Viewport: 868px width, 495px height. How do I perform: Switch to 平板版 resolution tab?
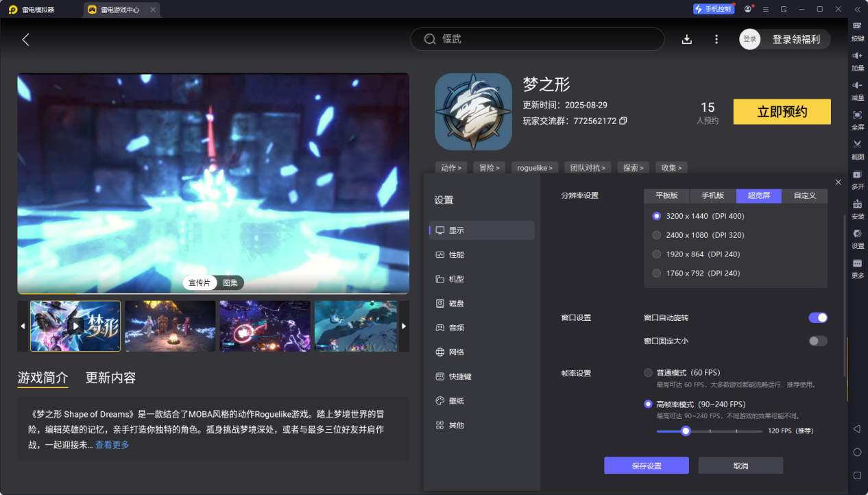pyautogui.click(x=666, y=195)
